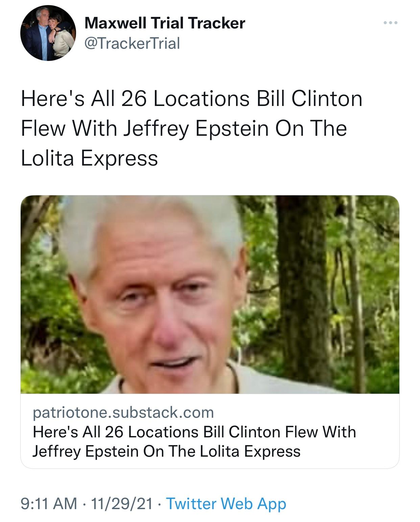Screen dimensions: 420x522
Task: Open the Maxwell Trial Tracker profile picture
Action: click(x=48, y=33)
